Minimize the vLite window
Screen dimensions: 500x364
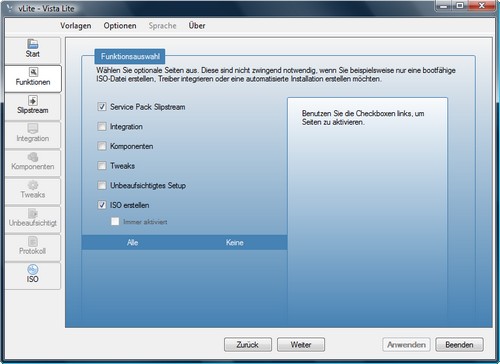click(x=443, y=6)
